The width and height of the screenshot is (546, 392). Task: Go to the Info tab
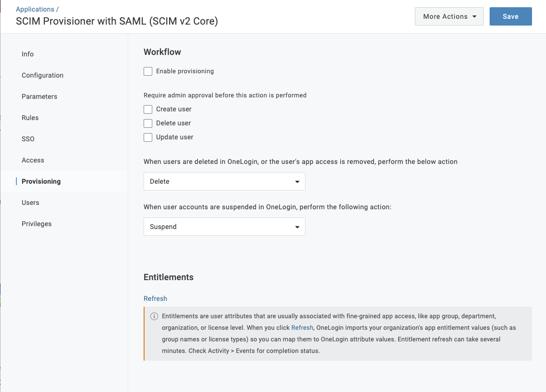tap(27, 54)
